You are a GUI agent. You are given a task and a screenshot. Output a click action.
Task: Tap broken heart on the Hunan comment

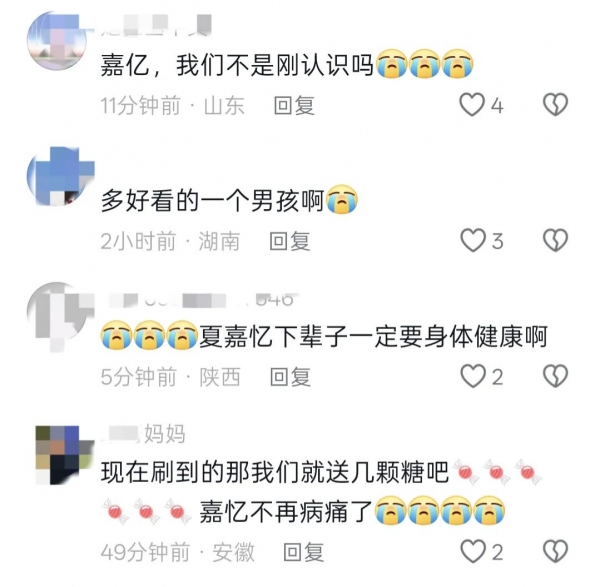[x=556, y=240]
